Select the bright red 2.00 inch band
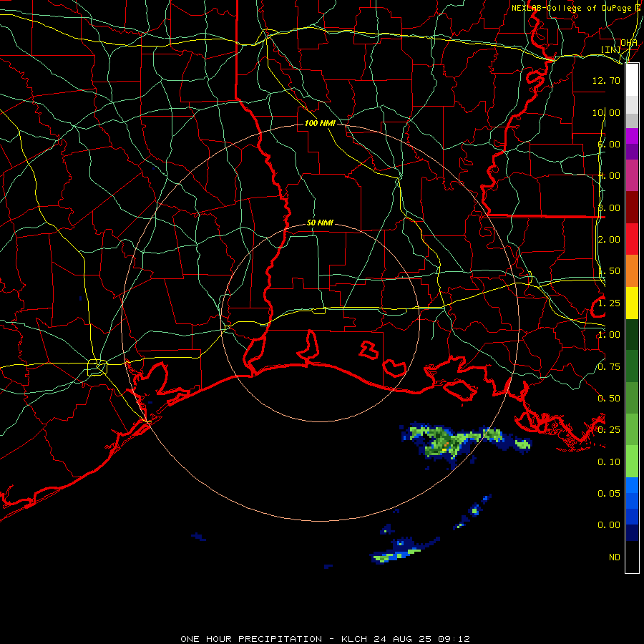644x644 pixels. click(632, 239)
